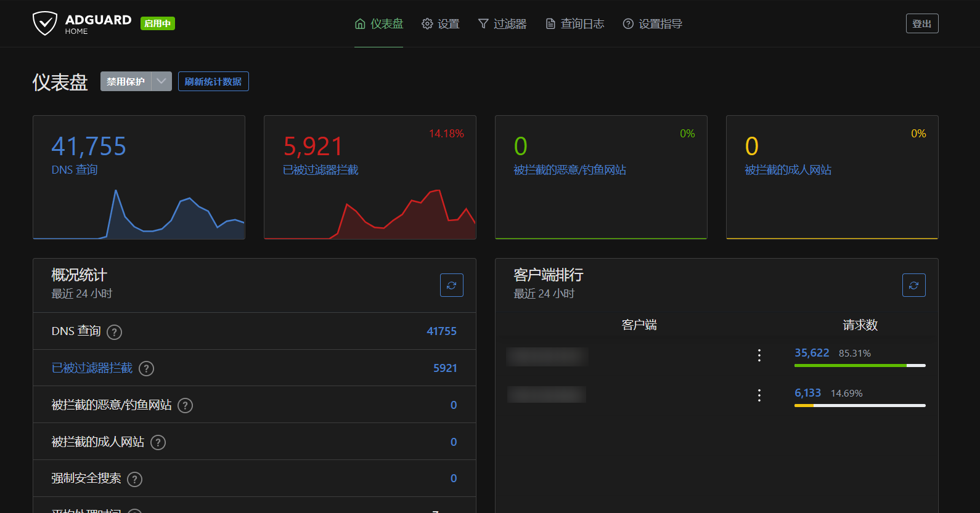Show help for 已被过滤器拦截 row
The height and width of the screenshot is (513, 980).
[146, 369]
